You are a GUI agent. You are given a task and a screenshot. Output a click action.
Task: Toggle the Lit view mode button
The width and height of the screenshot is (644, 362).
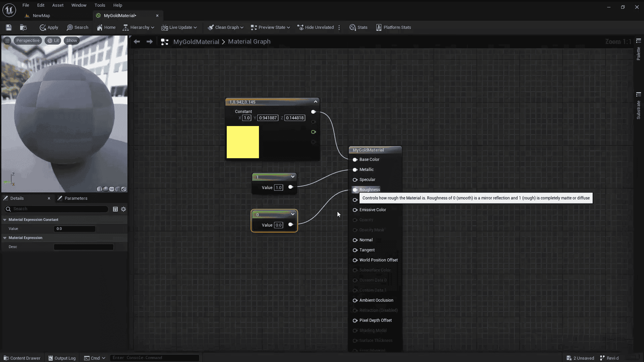point(53,41)
